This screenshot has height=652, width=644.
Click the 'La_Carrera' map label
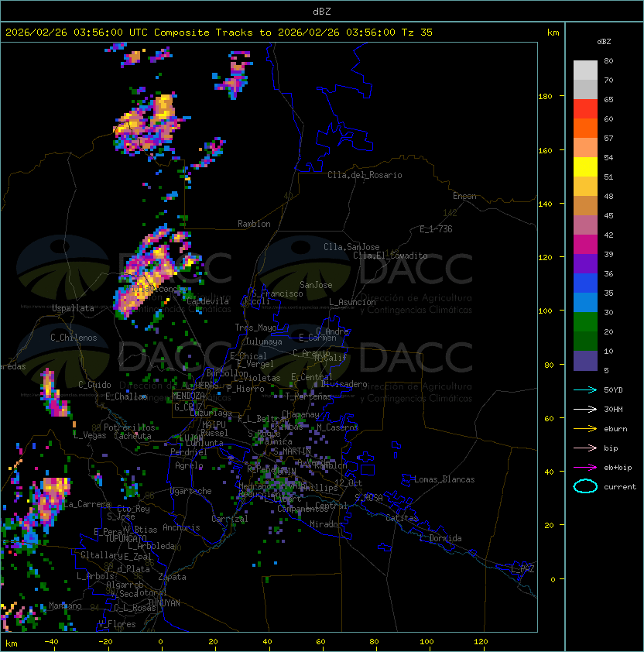(x=87, y=504)
